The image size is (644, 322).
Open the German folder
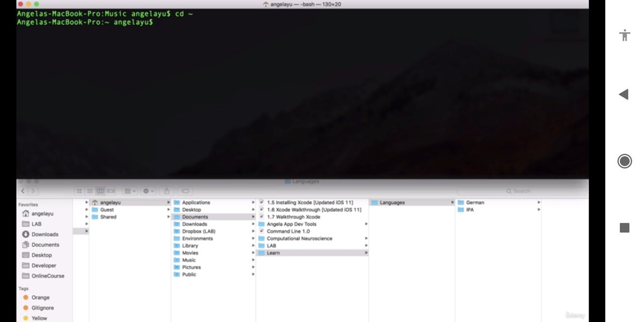[499, 203]
